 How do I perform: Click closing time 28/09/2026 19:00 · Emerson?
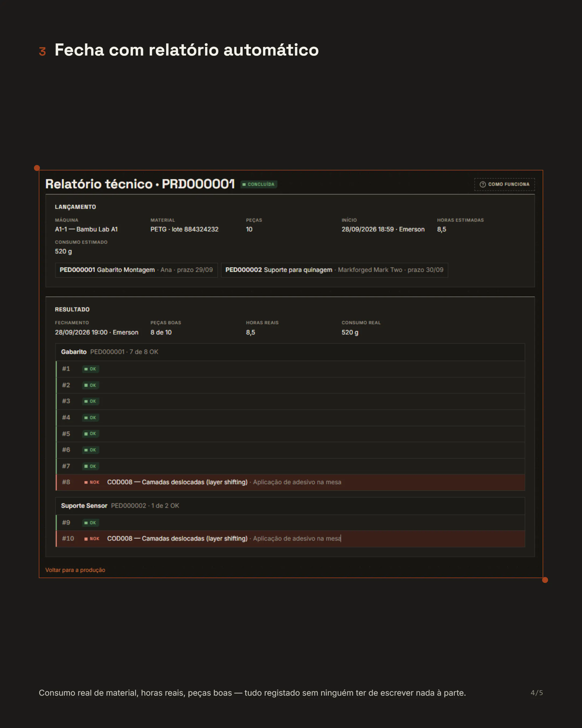click(x=96, y=332)
